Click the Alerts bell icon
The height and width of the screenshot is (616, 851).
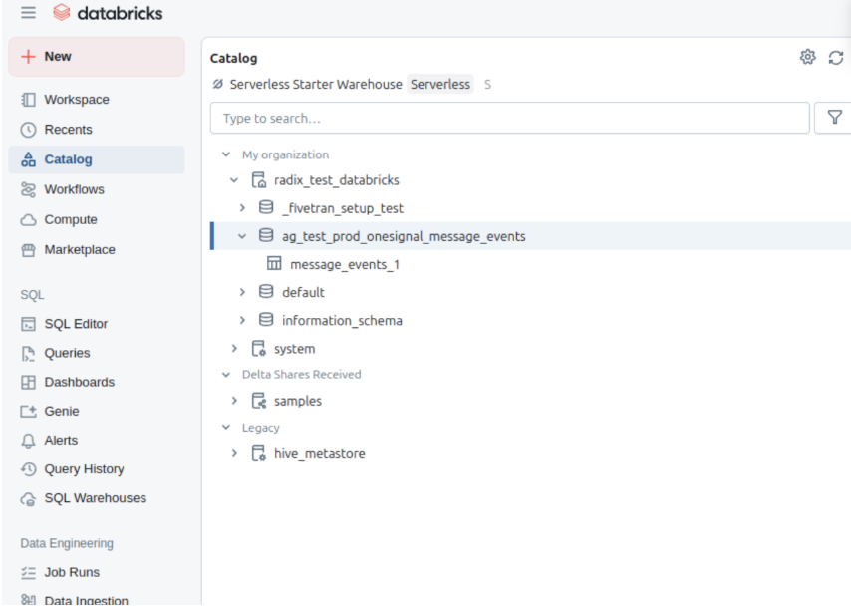28,441
